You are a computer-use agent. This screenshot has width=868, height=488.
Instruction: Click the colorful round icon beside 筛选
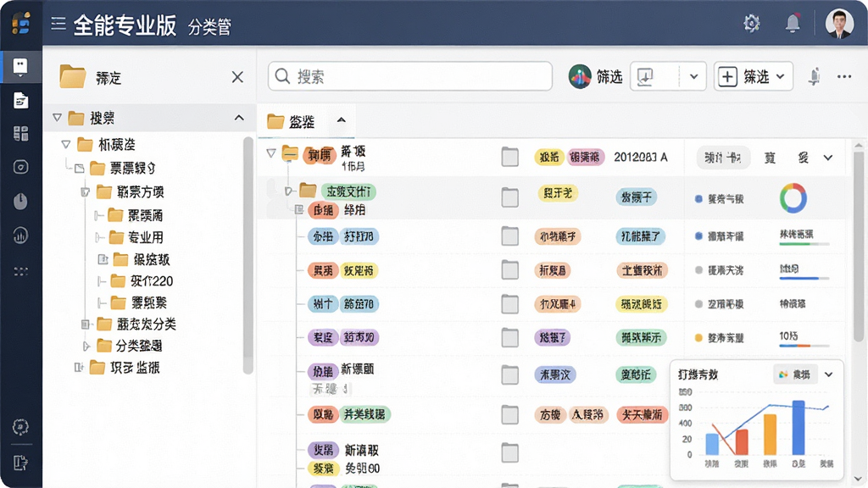click(x=580, y=76)
